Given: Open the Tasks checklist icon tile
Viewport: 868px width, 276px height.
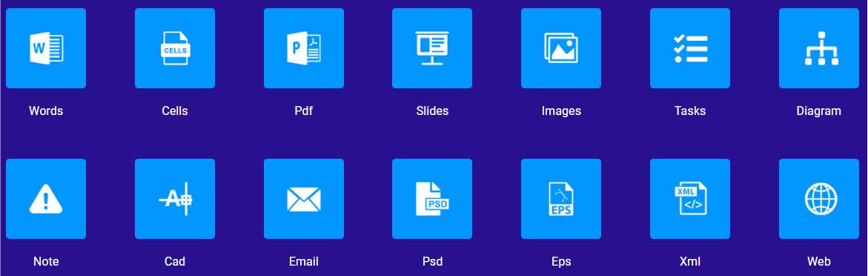Looking at the screenshot, I should 690,48.
